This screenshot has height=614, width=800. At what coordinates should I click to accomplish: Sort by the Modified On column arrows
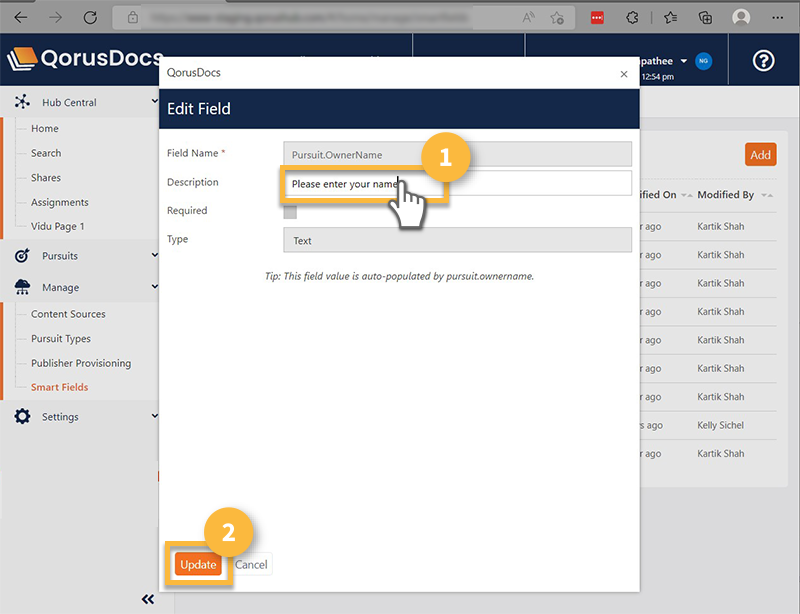[x=686, y=195]
